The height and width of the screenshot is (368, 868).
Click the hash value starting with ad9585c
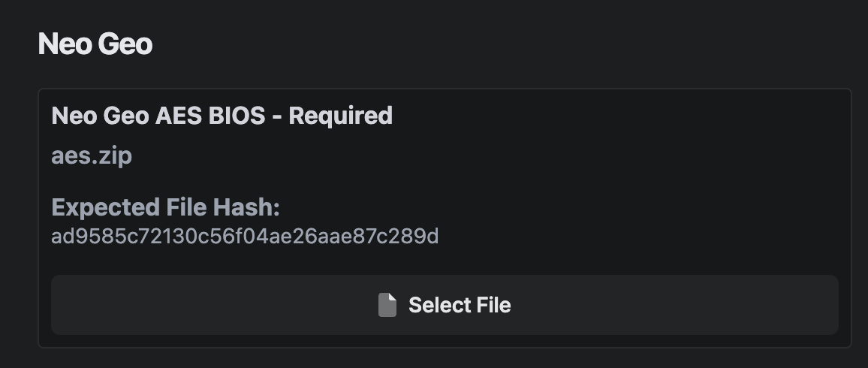coord(245,237)
